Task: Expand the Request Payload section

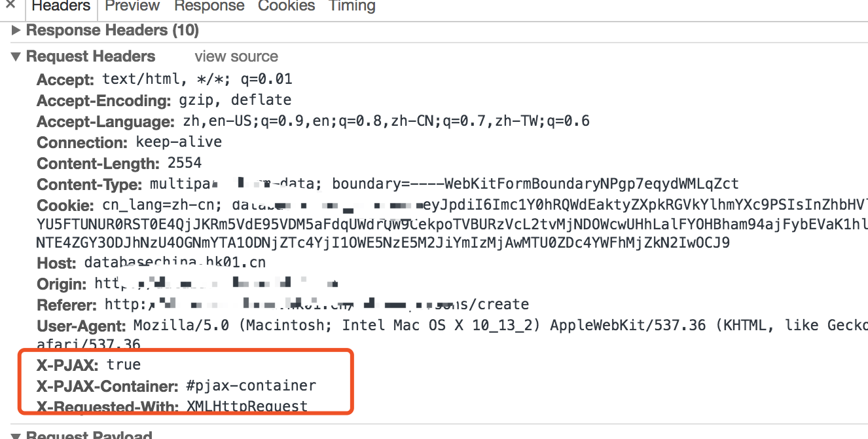Action: pyautogui.click(x=16, y=434)
